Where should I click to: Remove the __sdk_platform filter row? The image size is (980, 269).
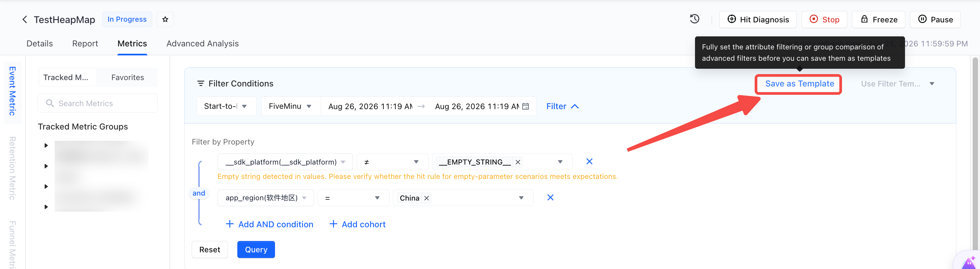click(x=589, y=162)
